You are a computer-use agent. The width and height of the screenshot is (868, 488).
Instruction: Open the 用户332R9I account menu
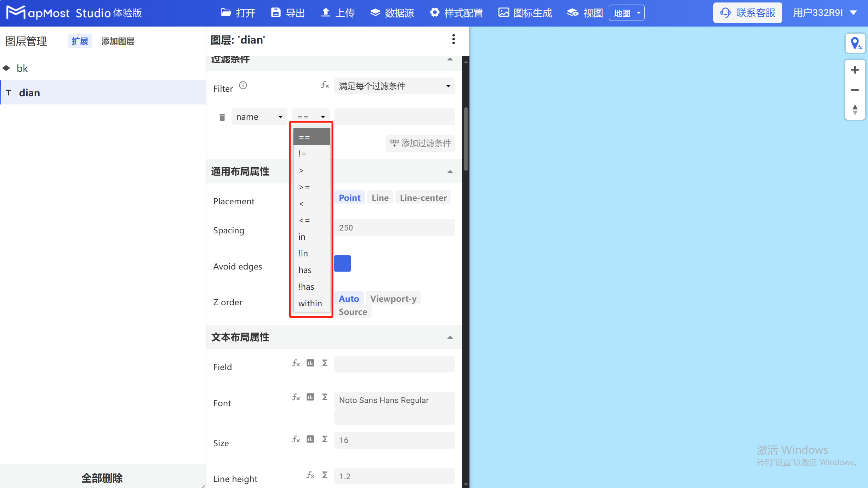(825, 12)
